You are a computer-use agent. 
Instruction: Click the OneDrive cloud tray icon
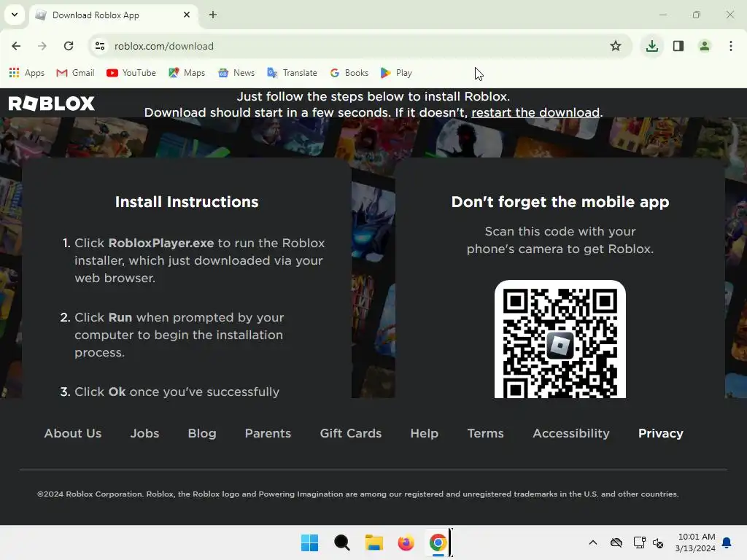pos(616,542)
